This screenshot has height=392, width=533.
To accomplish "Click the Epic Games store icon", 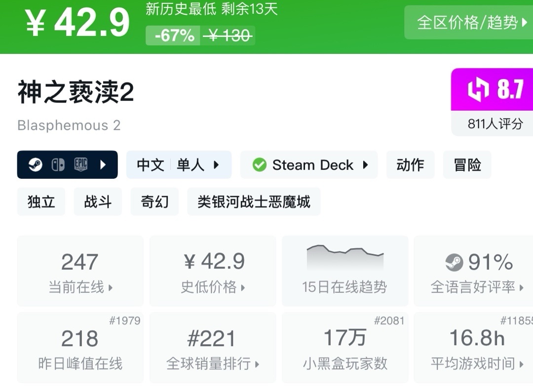I will [x=81, y=164].
